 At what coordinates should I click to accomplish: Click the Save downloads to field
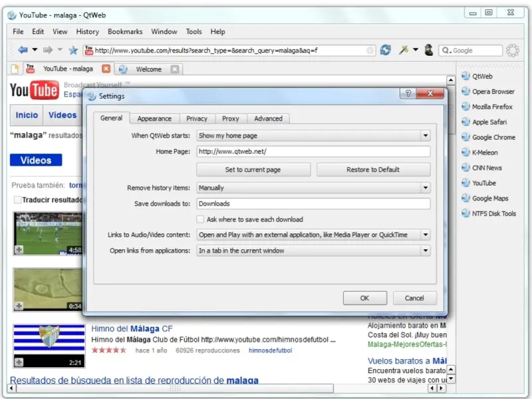[313, 204]
